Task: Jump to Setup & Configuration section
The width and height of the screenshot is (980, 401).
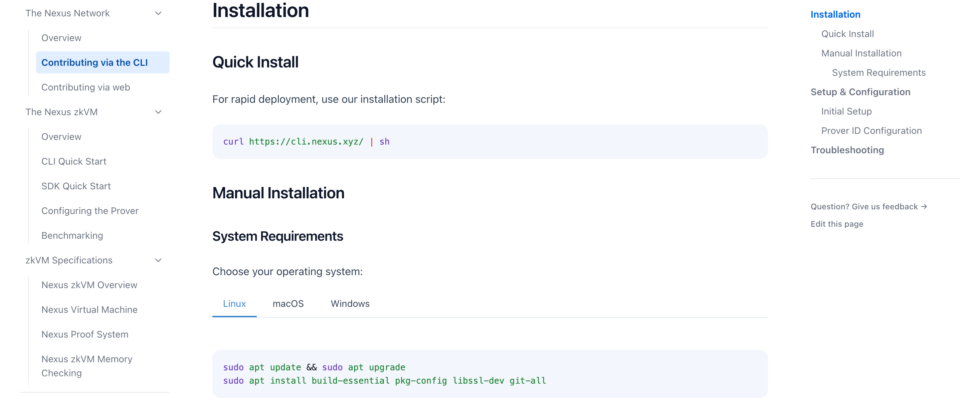Action: (860, 92)
